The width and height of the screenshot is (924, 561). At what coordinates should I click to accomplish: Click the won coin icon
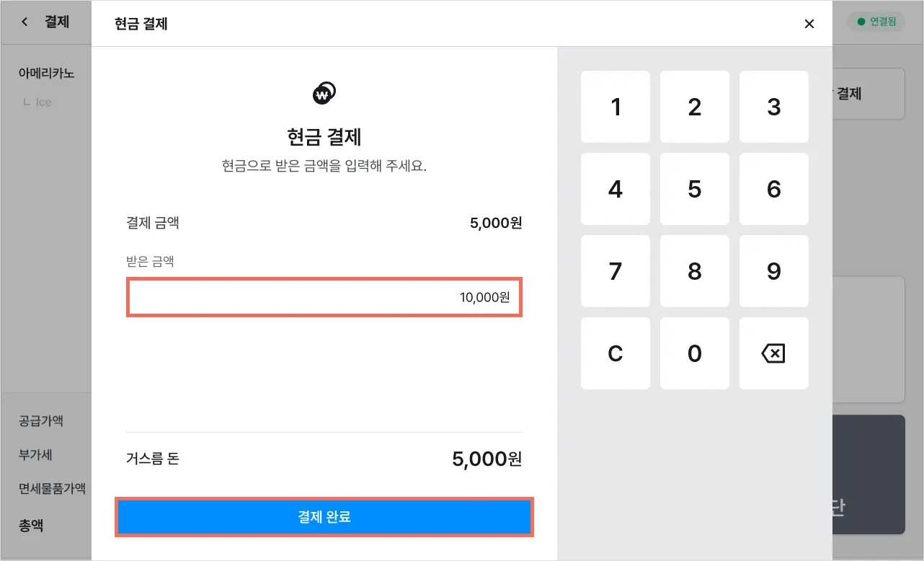[324, 93]
